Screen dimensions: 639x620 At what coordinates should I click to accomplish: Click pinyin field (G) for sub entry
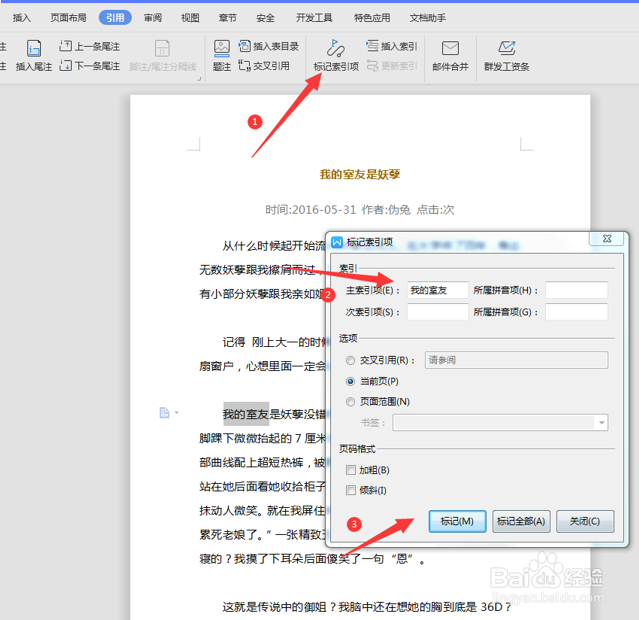pyautogui.click(x=576, y=312)
